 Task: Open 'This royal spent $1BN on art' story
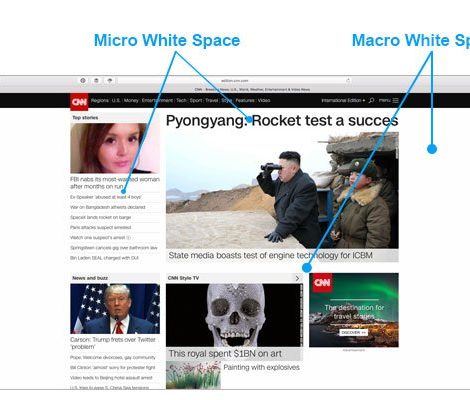[x=225, y=354]
